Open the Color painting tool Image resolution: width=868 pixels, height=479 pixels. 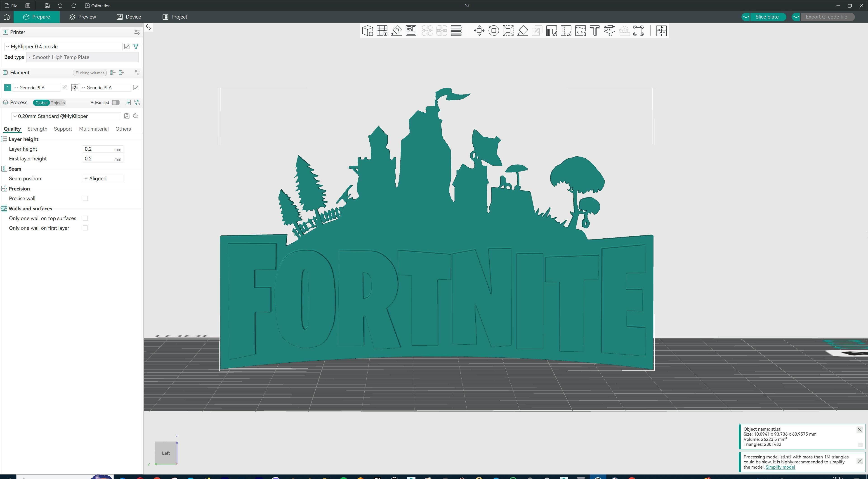[x=580, y=31]
